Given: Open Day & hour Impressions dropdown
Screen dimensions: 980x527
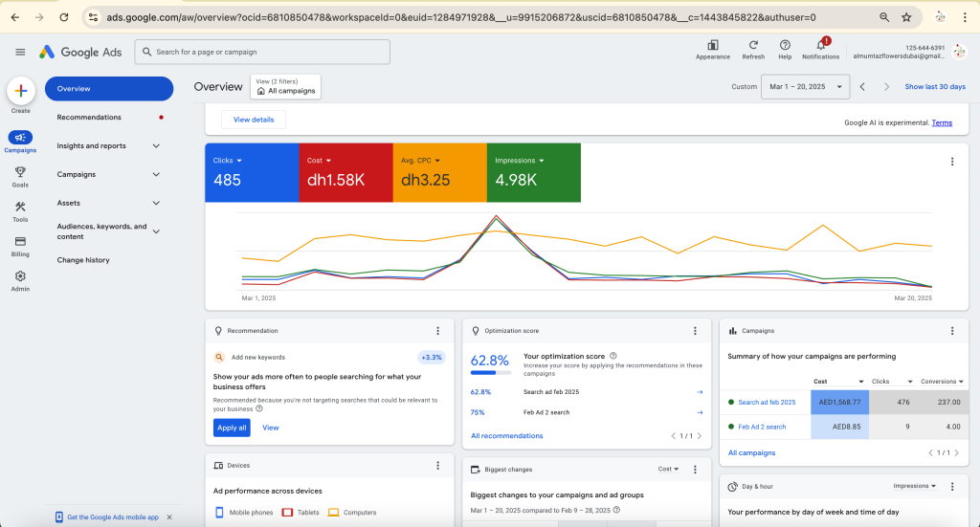Looking at the screenshot, I should click(914, 486).
